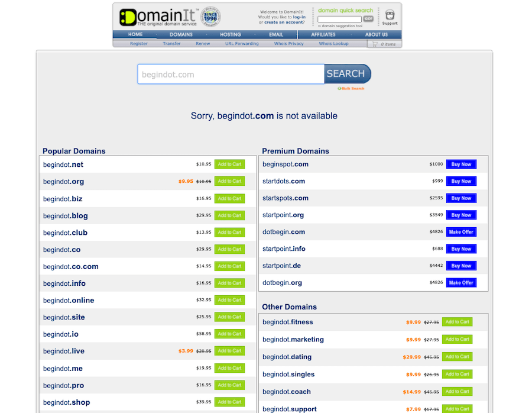This screenshot has height=413, width=532.
Task: Add begindot.coach to cart
Action: (457, 392)
